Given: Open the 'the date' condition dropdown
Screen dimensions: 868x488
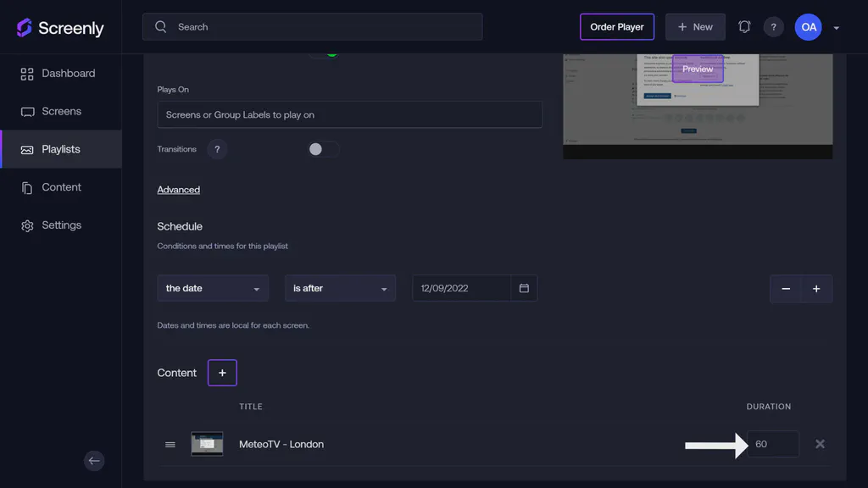Looking at the screenshot, I should [x=212, y=288].
